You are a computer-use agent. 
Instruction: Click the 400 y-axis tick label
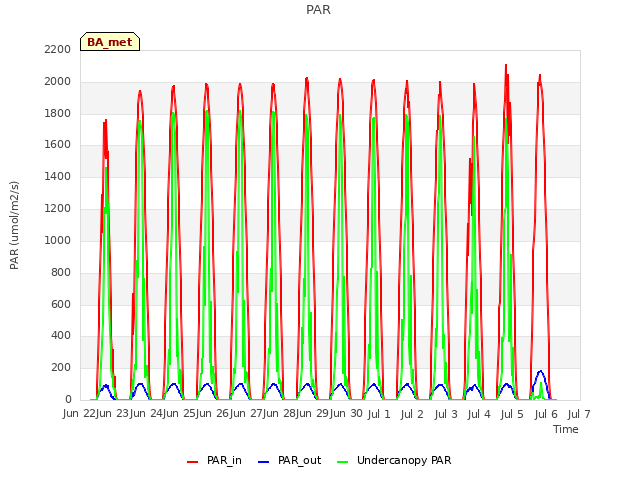[61, 336]
